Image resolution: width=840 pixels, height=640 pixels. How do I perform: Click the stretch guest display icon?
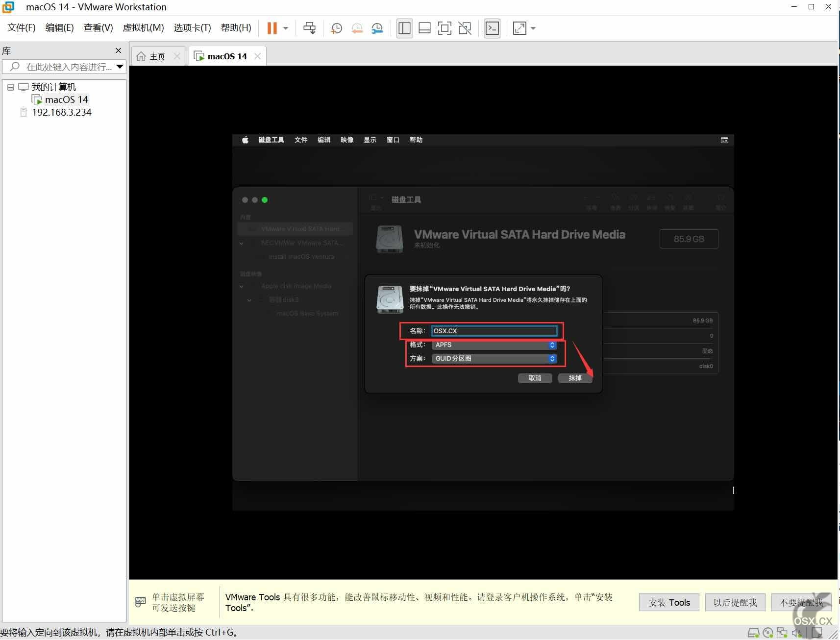click(519, 28)
